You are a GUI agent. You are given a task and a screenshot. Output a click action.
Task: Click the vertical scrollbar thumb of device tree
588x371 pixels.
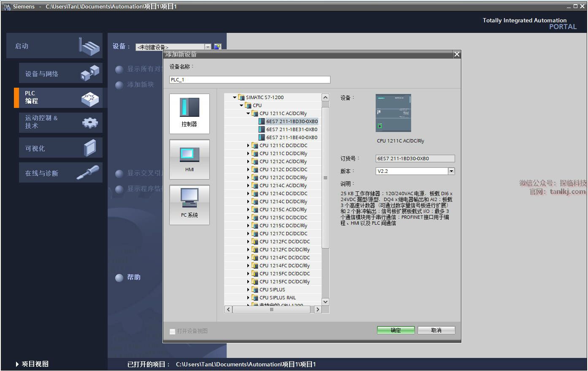[x=325, y=177]
